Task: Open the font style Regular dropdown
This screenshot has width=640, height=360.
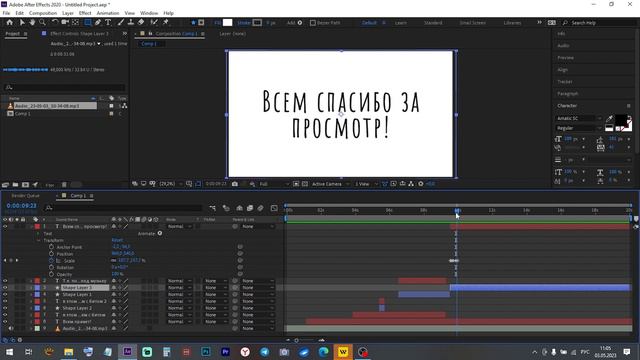Action: 579,128
